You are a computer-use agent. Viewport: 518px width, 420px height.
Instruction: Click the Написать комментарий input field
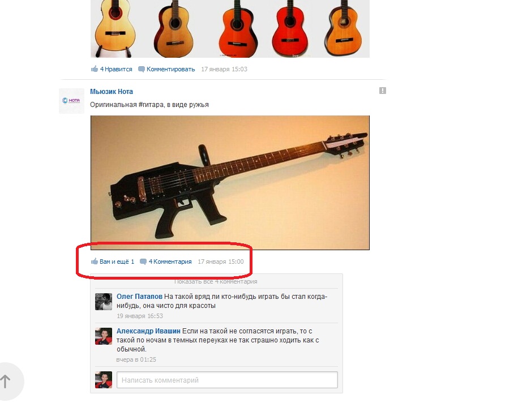click(227, 380)
